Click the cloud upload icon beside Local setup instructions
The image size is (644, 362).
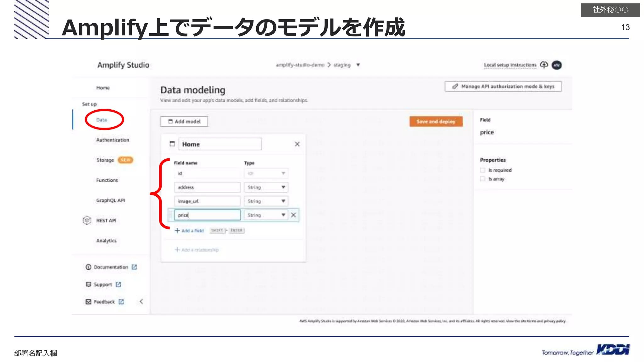click(544, 65)
